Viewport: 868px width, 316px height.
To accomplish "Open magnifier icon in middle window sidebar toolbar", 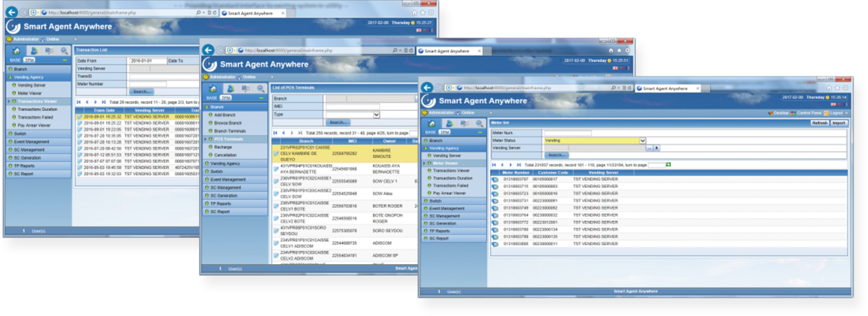I will coord(259,88).
